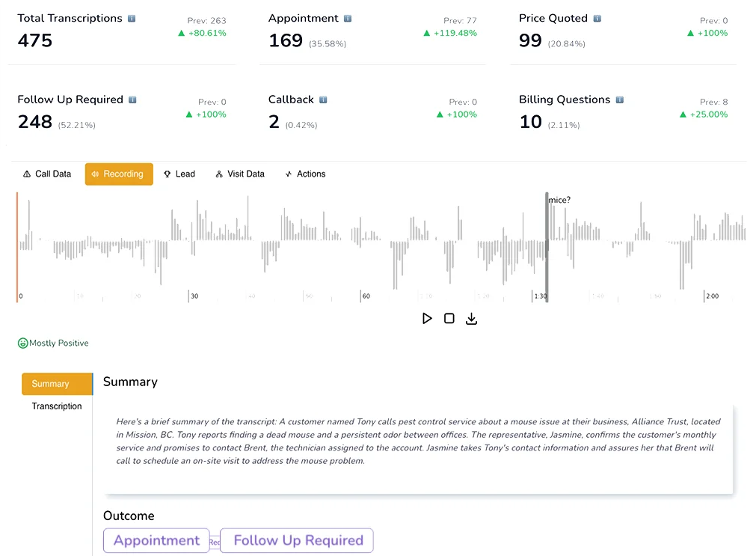Click info icon beside Follow Up Required

coord(132,100)
